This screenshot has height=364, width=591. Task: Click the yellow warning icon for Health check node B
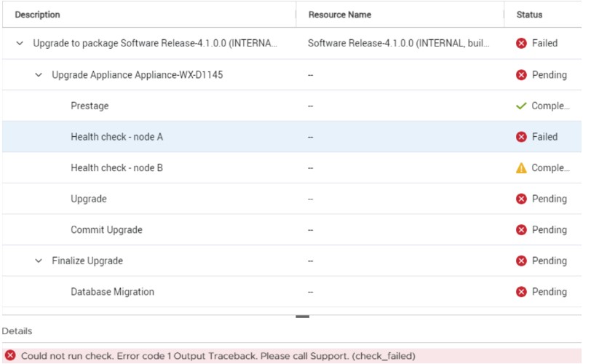tap(521, 167)
